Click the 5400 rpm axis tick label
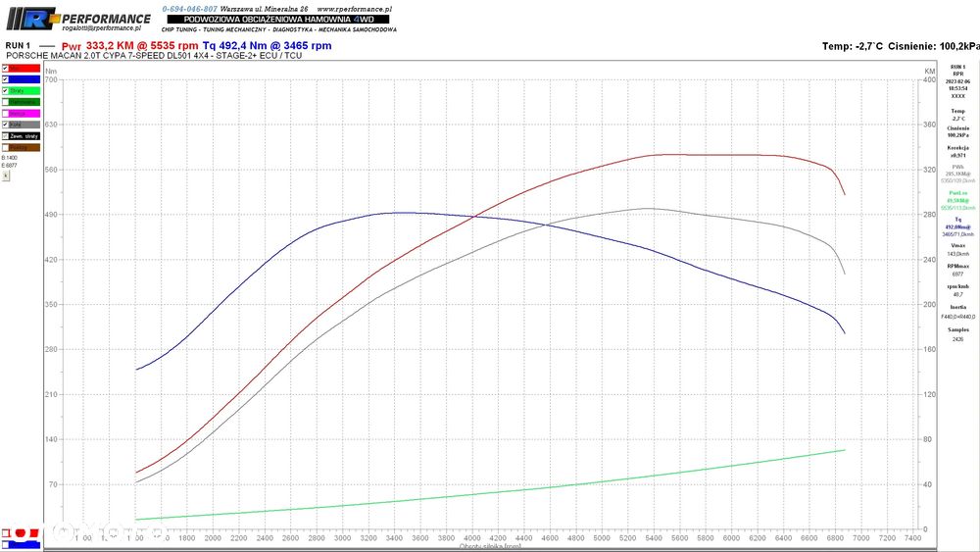The image size is (980, 552). (654, 537)
